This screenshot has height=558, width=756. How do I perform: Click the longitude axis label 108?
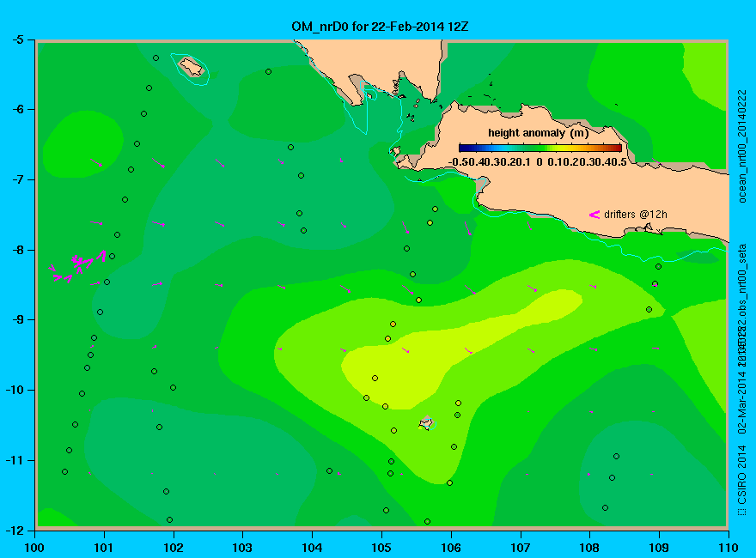(x=589, y=548)
